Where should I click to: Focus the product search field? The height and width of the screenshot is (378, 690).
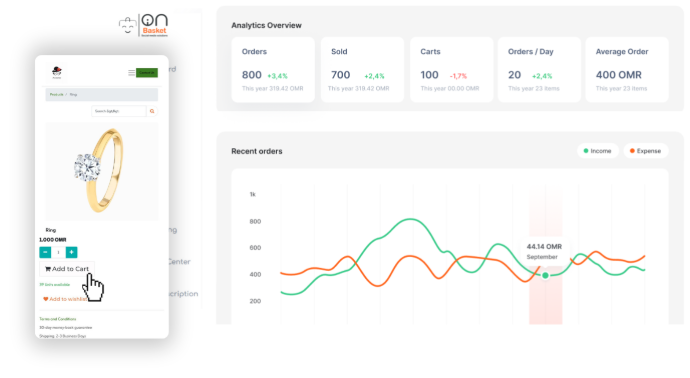coord(119,111)
